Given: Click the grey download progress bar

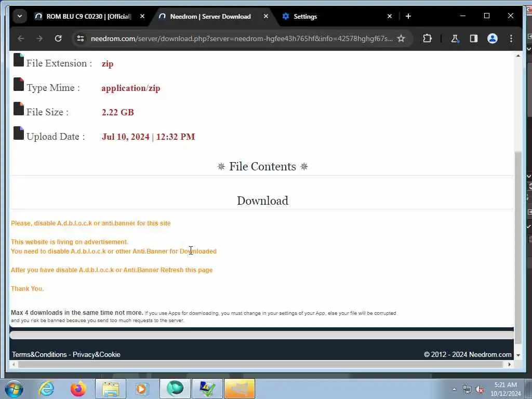Looking at the screenshot, I should coord(262,335).
